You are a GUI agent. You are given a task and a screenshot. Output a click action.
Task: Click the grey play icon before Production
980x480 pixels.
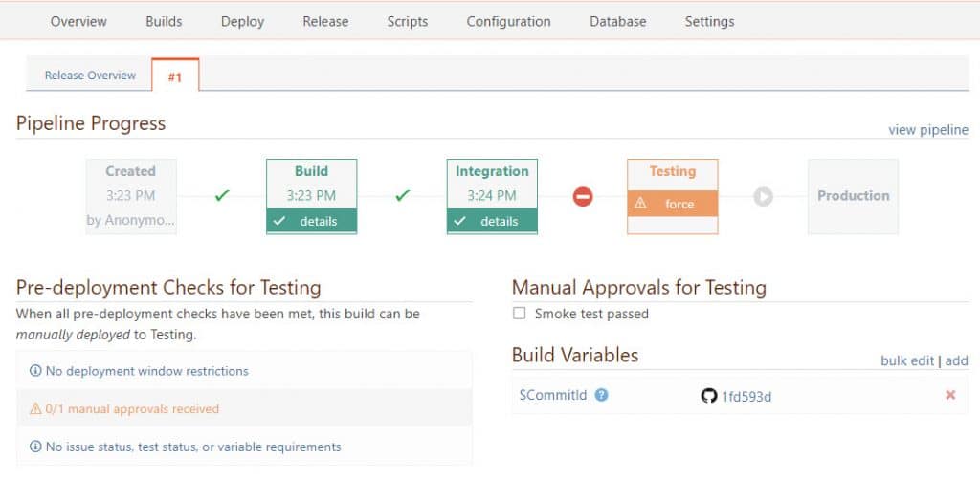pyautogui.click(x=763, y=197)
